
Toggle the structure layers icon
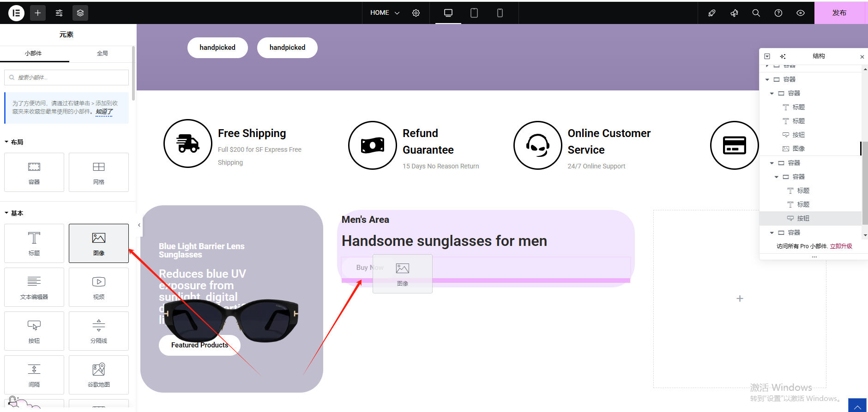80,13
